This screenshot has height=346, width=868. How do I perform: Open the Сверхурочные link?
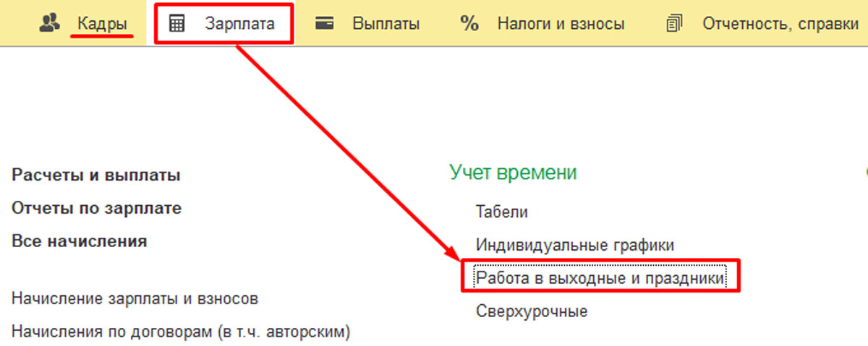(532, 311)
